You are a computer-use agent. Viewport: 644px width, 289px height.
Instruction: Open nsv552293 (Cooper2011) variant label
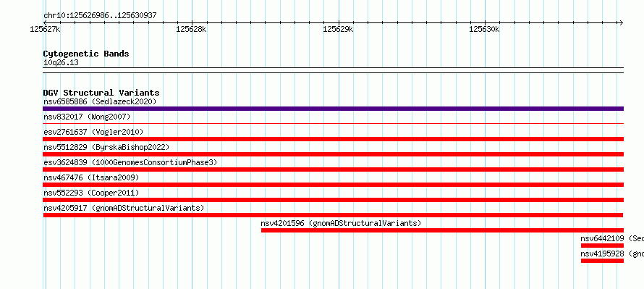pyautogui.click(x=91, y=193)
